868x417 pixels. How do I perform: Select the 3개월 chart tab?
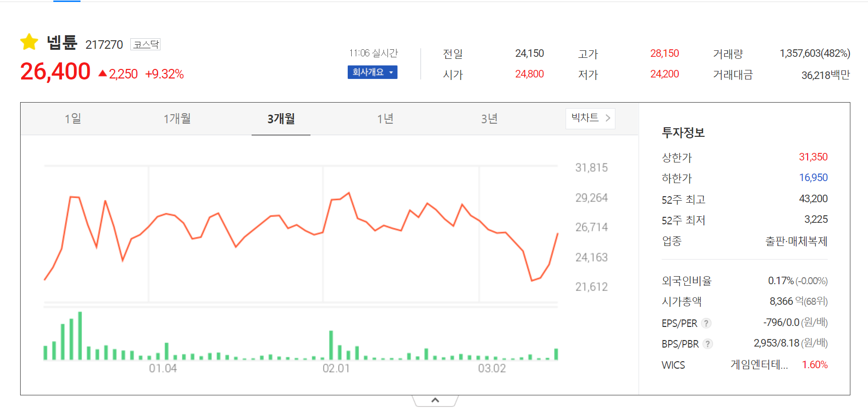[281, 119]
